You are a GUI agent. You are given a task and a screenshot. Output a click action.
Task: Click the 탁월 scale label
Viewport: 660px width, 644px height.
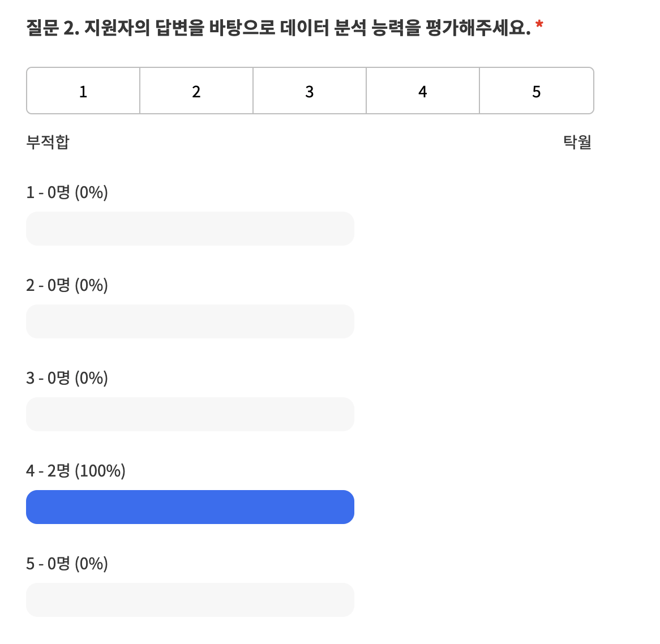point(577,142)
